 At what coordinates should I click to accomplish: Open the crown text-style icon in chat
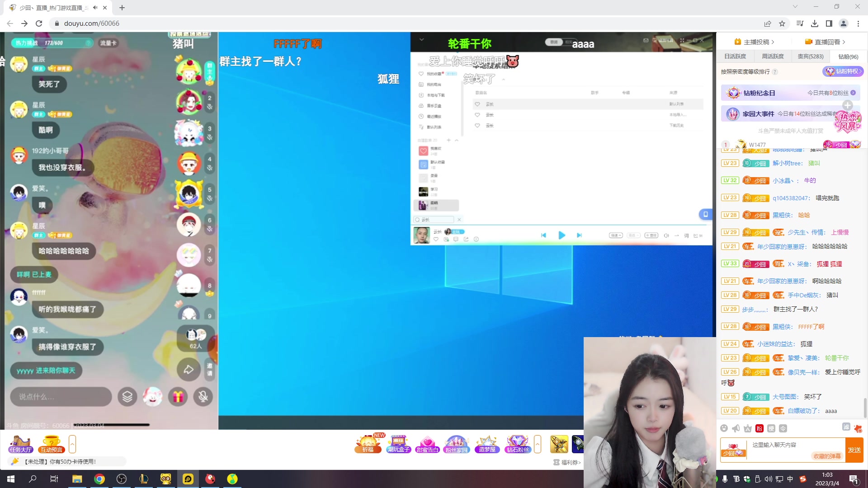coord(748,428)
